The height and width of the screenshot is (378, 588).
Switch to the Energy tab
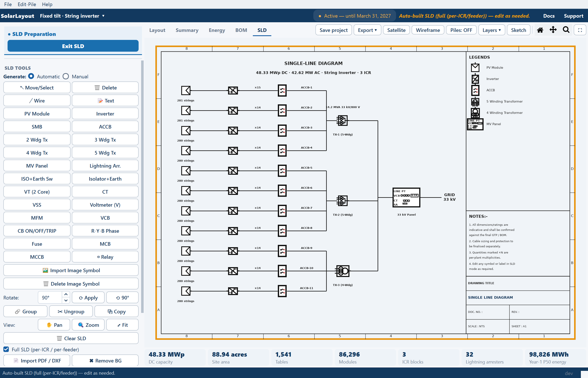pos(217,30)
